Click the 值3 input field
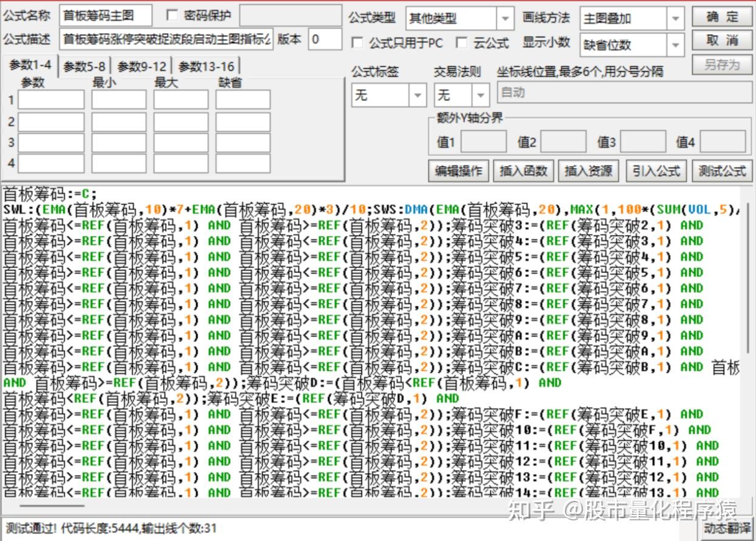This screenshot has height=541, width=756. point(643,142)
